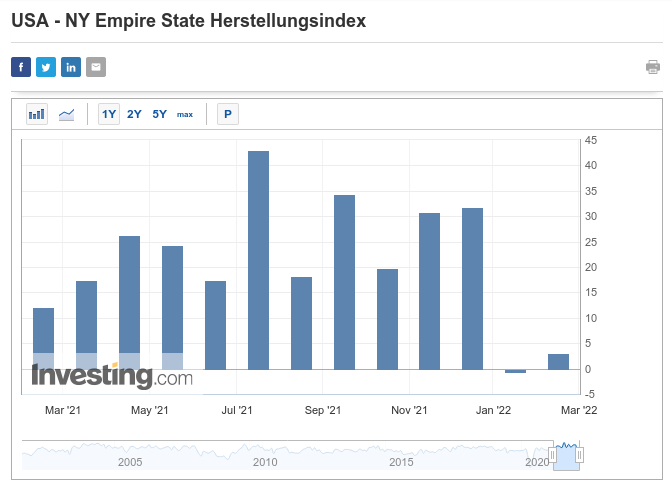Share on LinkedIn
The height and width of the screenshot is (490, 672).
pyautogui.click(x=71, y=67)
